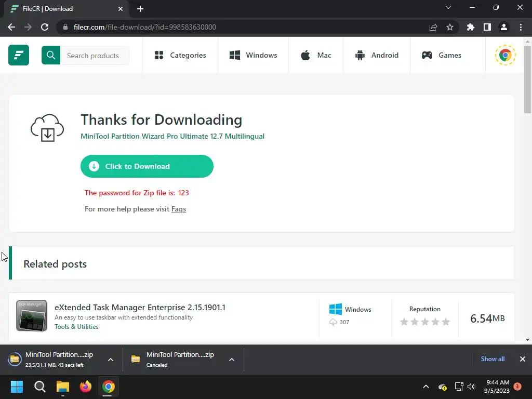
Task: Open File Explorer from taskbar
Action: [63, 387]
